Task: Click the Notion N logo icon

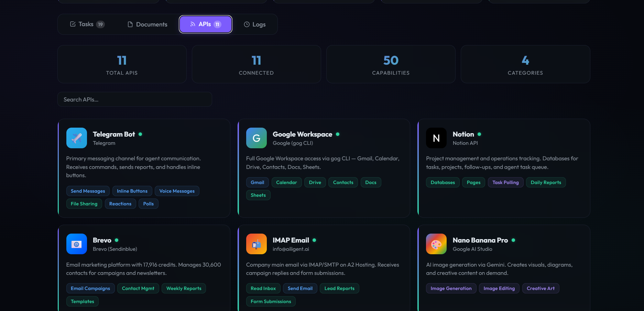Action: [436, 138]
